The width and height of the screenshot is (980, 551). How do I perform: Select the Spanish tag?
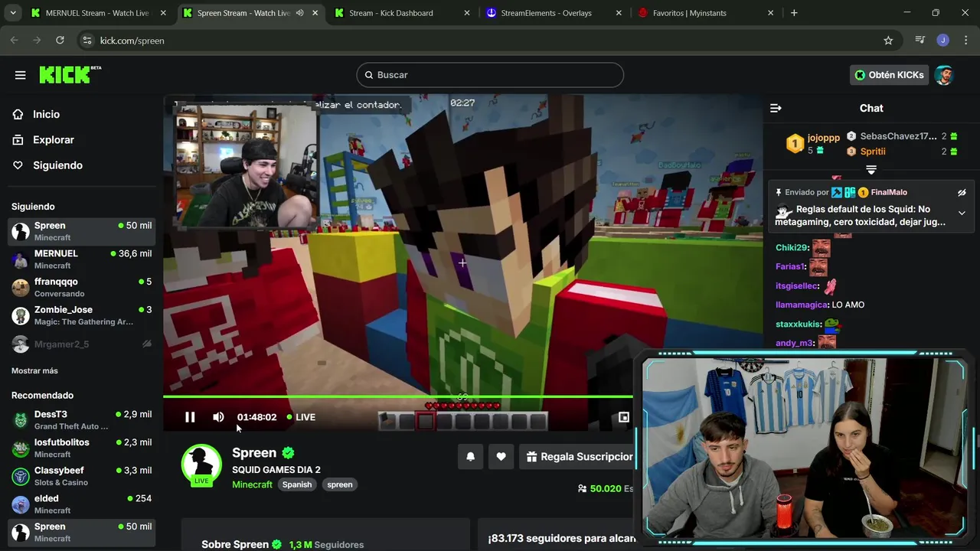[297, 484]
